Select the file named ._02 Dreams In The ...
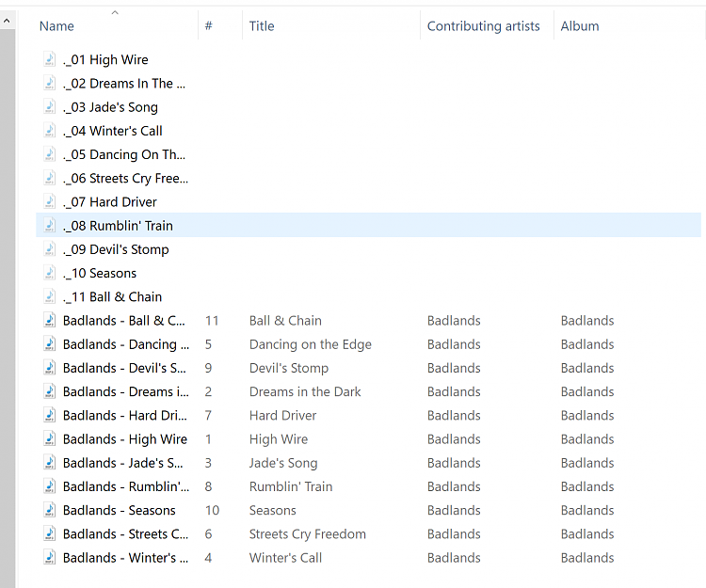706x588 pixels. pyautogui.click(x=124, y=83)
